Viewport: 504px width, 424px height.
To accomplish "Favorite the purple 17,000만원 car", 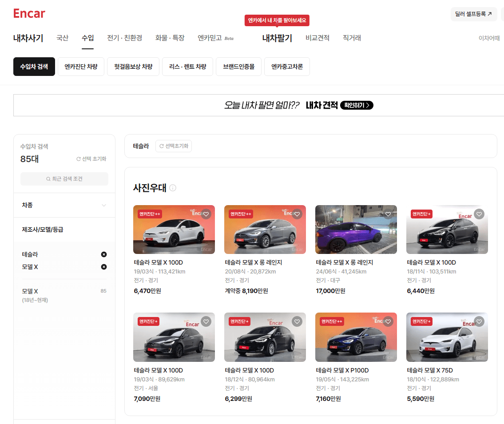I will tap(388, 214).
